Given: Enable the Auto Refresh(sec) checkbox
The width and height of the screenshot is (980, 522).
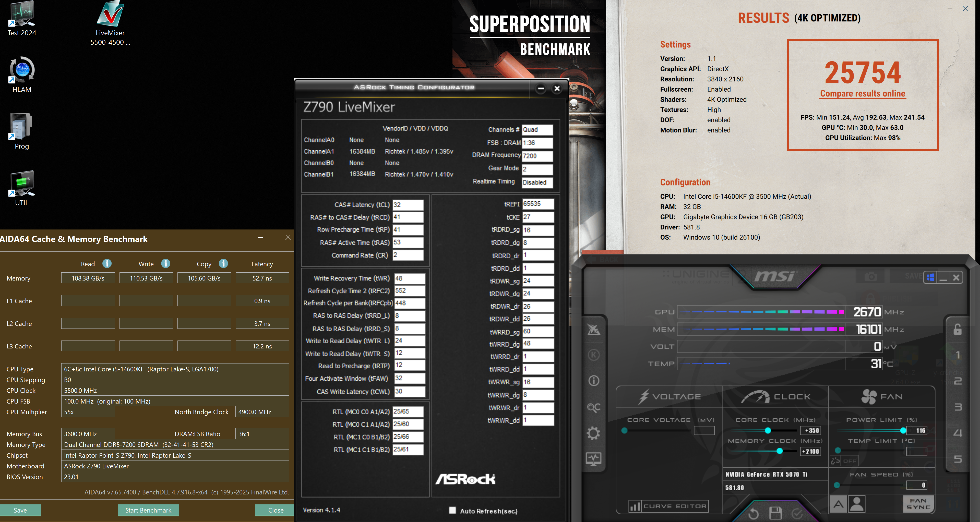Looking at the screenshot, I should [452, 510].
